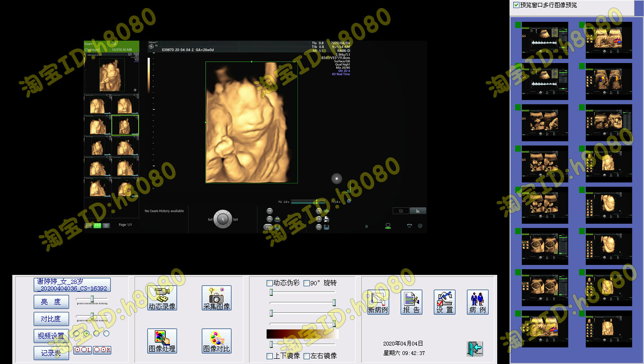Toggle the 左右镜像 horizontal mirror checkbox
Screen dimensions: 644x364
click(x=306, y=356)
